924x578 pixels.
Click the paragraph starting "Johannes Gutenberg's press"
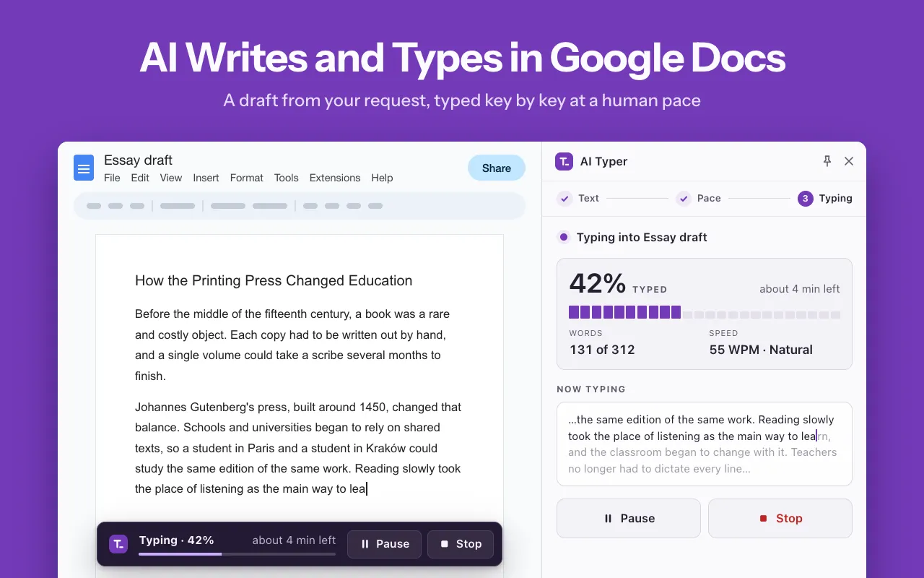coord(298,448)
